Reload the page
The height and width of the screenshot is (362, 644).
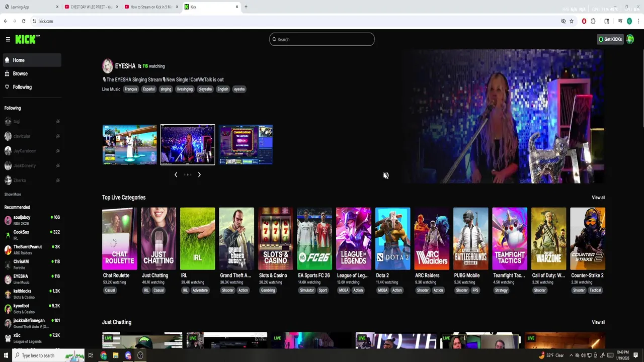pos(24,21)
